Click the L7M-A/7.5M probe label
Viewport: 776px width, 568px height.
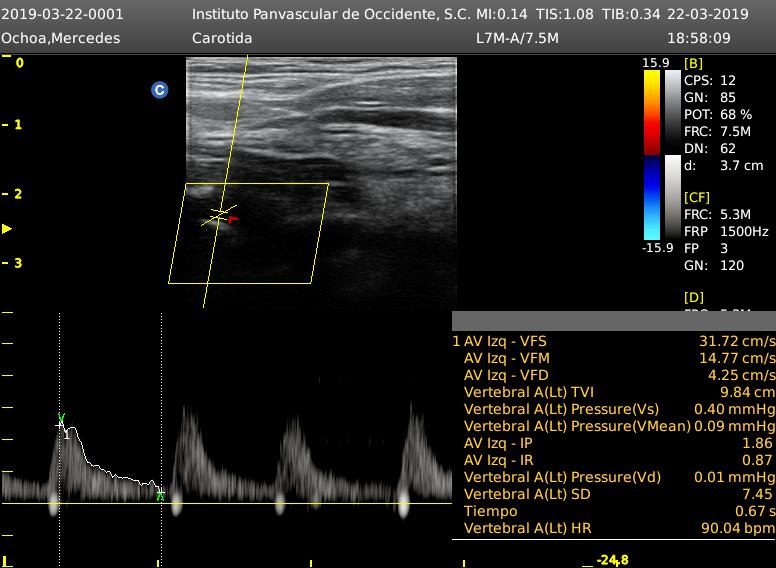pyautogui.click(x=517, y=38)
